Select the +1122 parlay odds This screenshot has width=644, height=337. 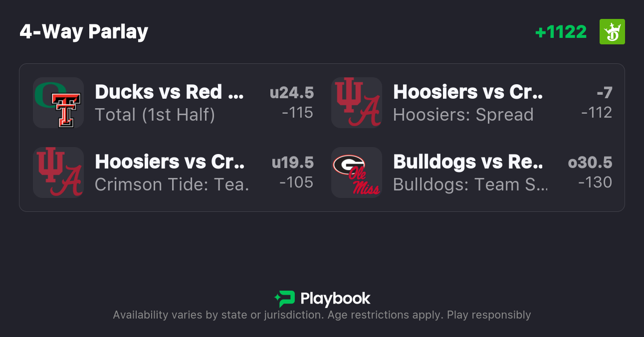561,32
